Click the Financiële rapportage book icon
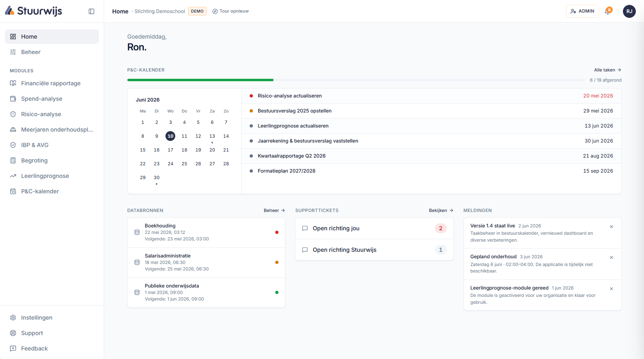Image resolution: width=644 pixels, height=359 pixels. coord(13,83)
